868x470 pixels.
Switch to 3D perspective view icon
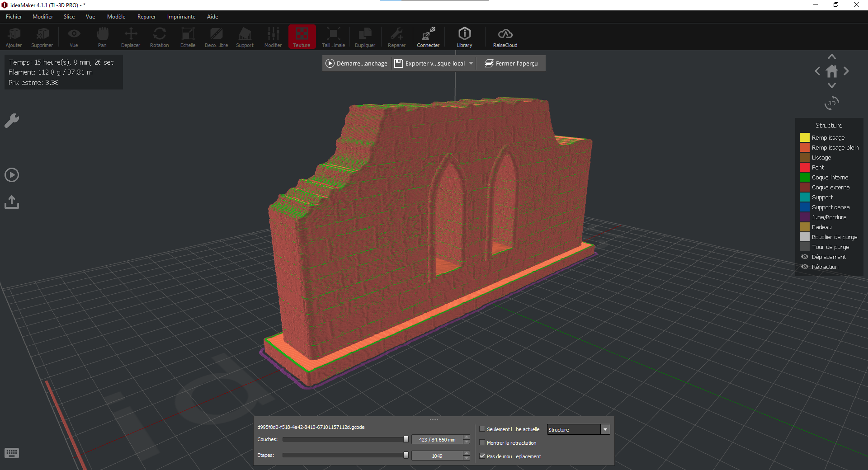[x=832, y=103]
